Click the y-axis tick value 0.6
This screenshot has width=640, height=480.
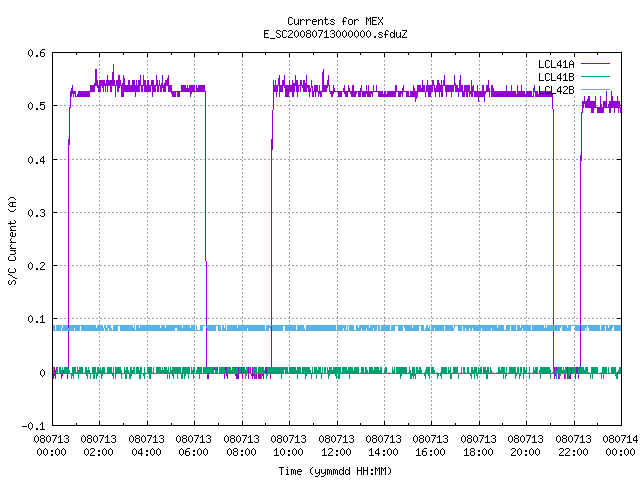(36, 53)
